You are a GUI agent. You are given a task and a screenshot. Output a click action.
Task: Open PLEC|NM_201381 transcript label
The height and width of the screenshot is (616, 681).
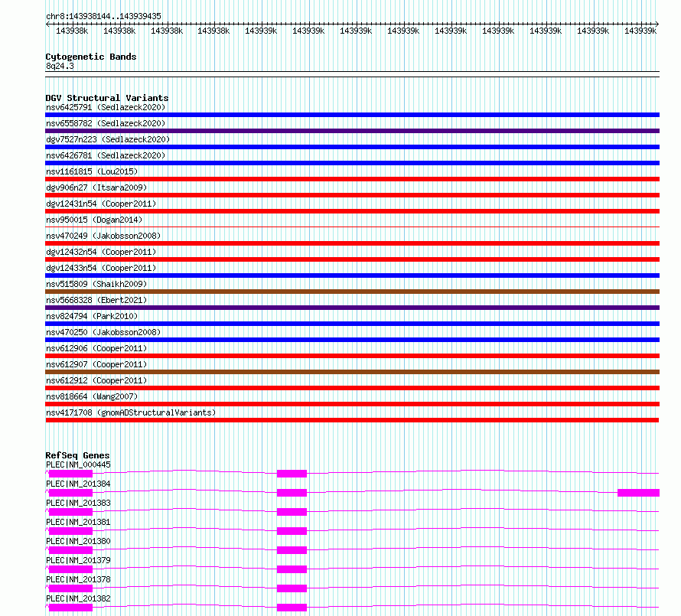click(78, 522)
